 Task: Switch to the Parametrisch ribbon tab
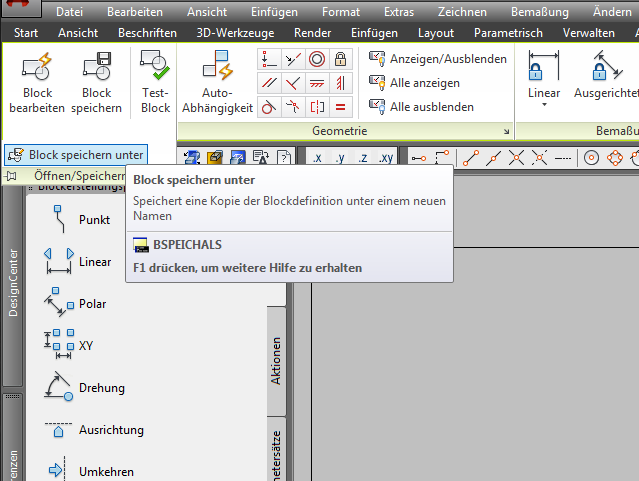(x=508, y=33)
